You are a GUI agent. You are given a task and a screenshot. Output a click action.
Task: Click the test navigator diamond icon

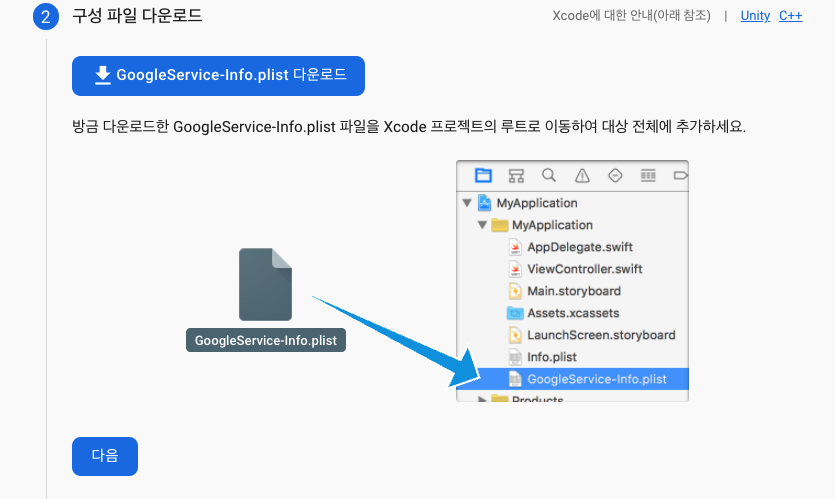pos(615,175)
